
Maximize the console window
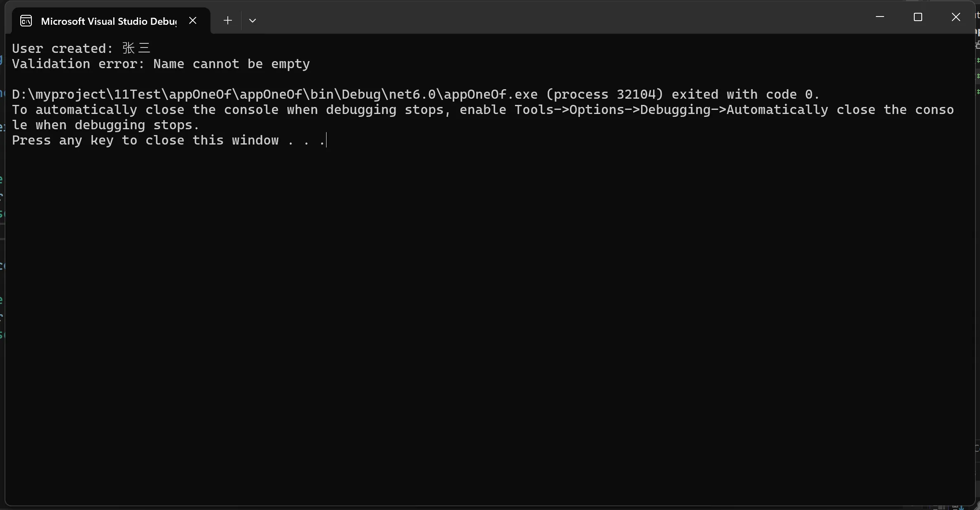click(918, 17)
